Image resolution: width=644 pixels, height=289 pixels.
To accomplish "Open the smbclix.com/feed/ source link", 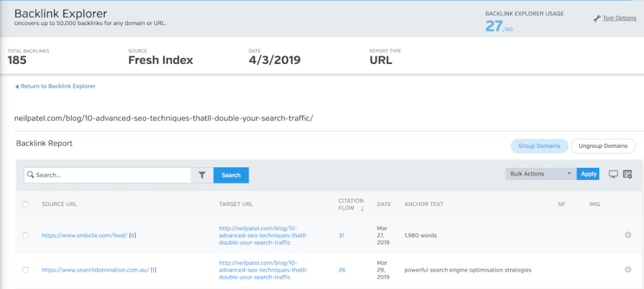I will coord(84,236).
